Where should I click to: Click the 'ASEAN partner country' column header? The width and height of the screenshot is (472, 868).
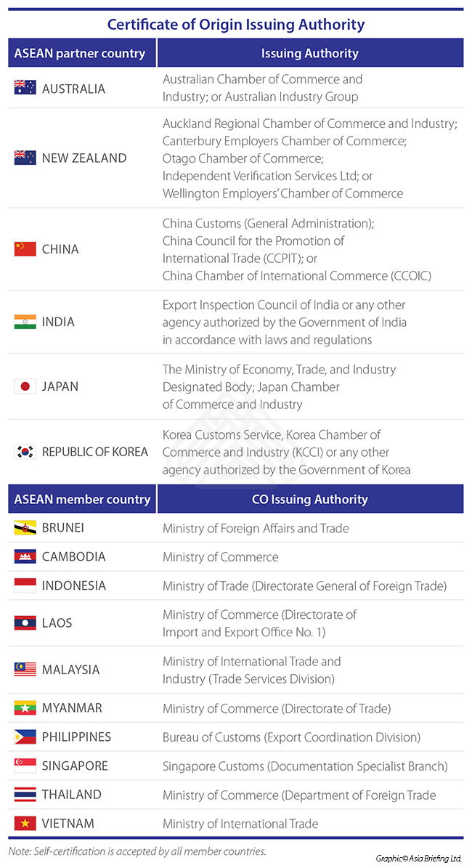pyautogui.click(x=82, y=53)
